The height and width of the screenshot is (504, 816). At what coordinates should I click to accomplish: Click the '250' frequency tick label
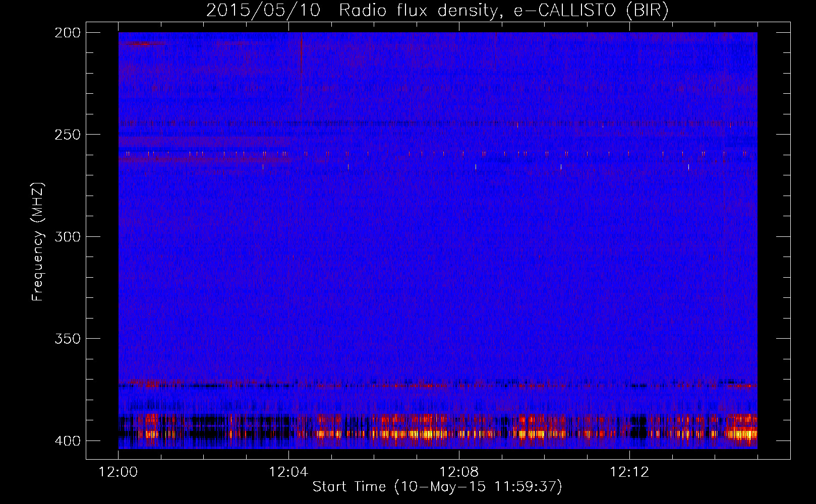[68, 135]
